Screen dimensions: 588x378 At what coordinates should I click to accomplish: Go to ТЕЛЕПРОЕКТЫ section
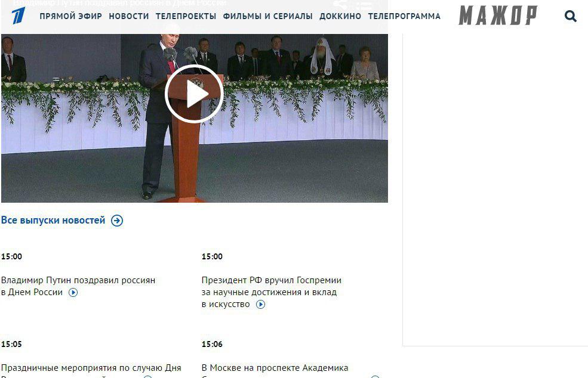coord(186,16)
